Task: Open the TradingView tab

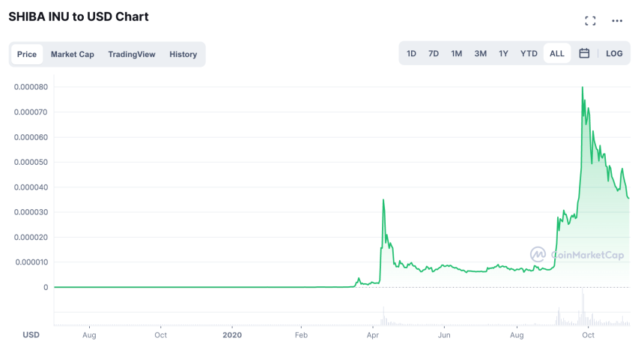Action: (x=131, y=55)
